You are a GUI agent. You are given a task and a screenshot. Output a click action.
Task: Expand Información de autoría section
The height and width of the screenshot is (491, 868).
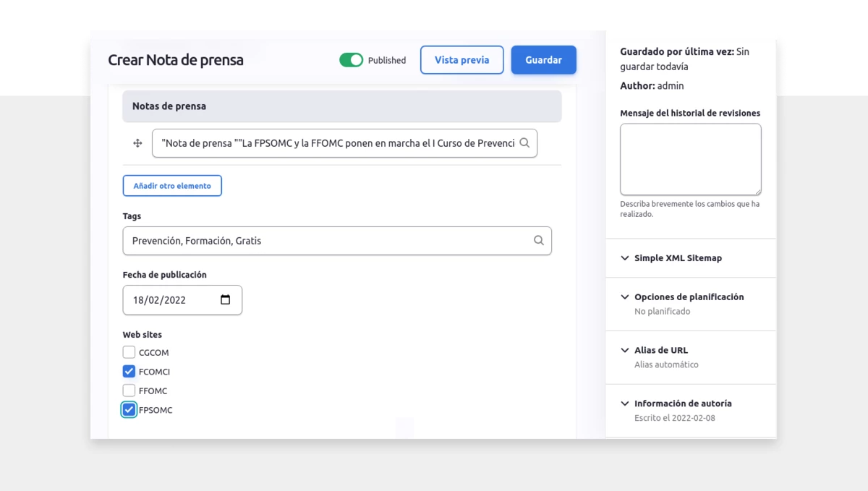(691, 411)
